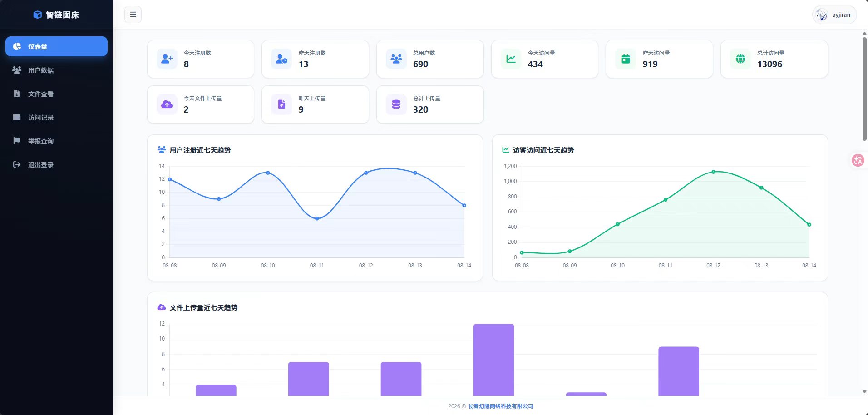
Task: Click the 举报查询 flag icon
Action: 17,141
